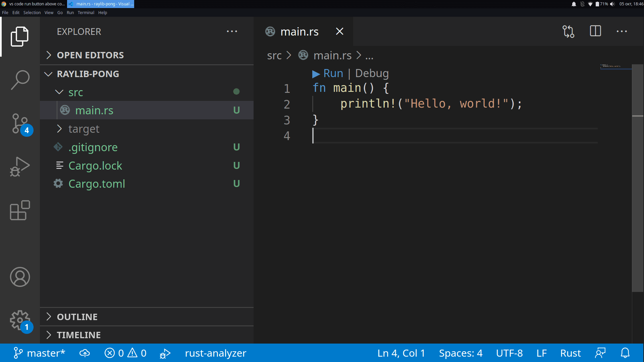
Task: Click Debug code lens above main function
Action: coord(372,73)
